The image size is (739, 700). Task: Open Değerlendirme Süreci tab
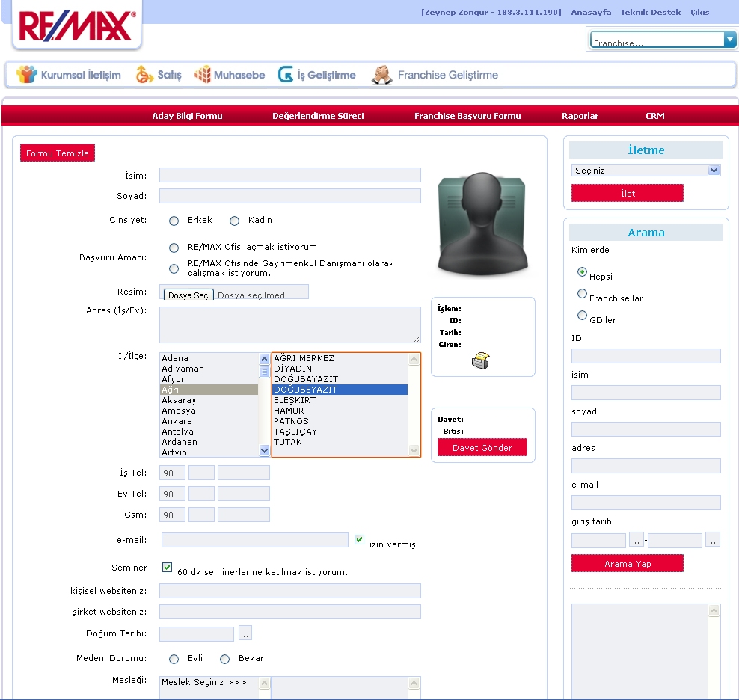point(318,116)
